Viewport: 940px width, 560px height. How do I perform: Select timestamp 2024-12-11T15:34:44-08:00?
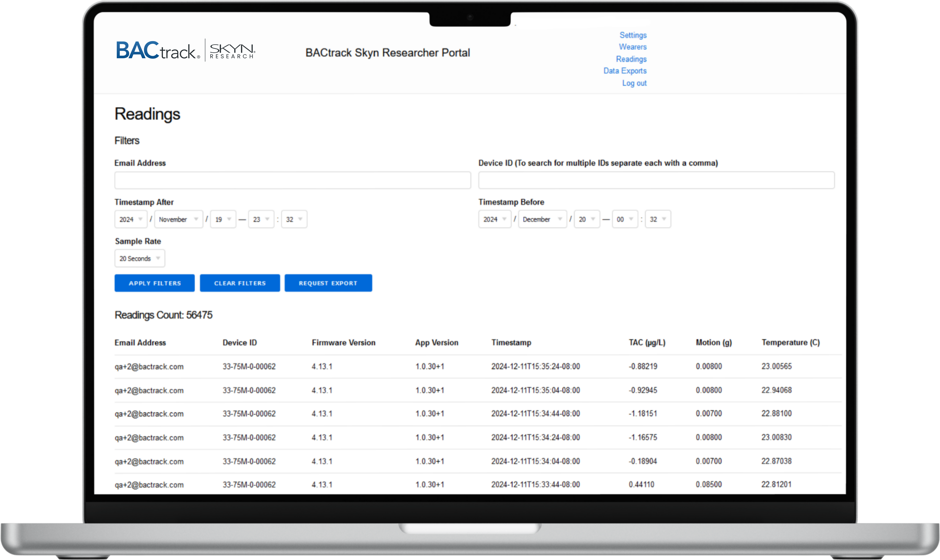pyautogui.click(x=536, y=414)
